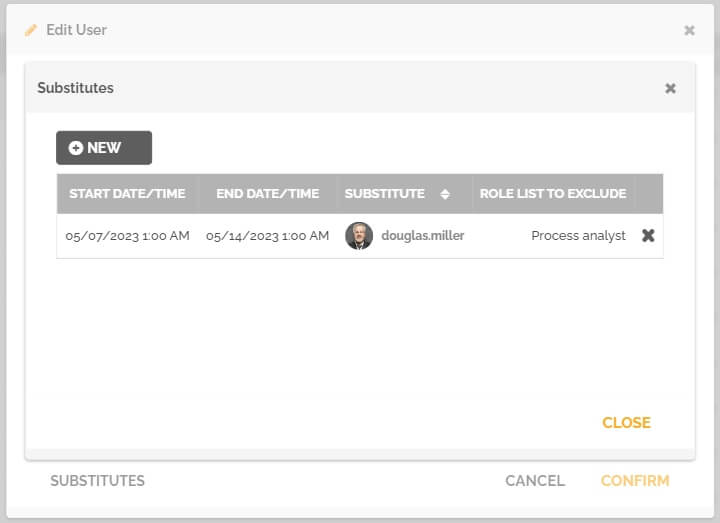The height and width of the screenshot is (523, 720).
Task: Confirm the user changes
Action: (635, 481)
